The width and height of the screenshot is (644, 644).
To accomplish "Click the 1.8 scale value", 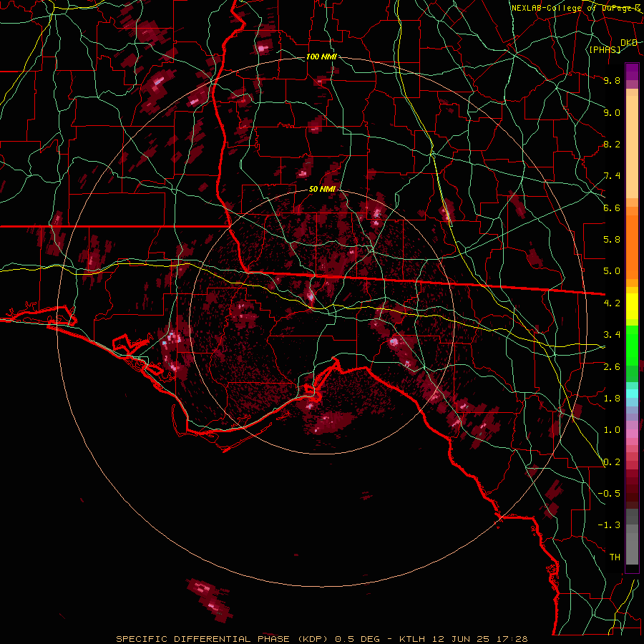I will pyautogui.click(x=612, y=399).
